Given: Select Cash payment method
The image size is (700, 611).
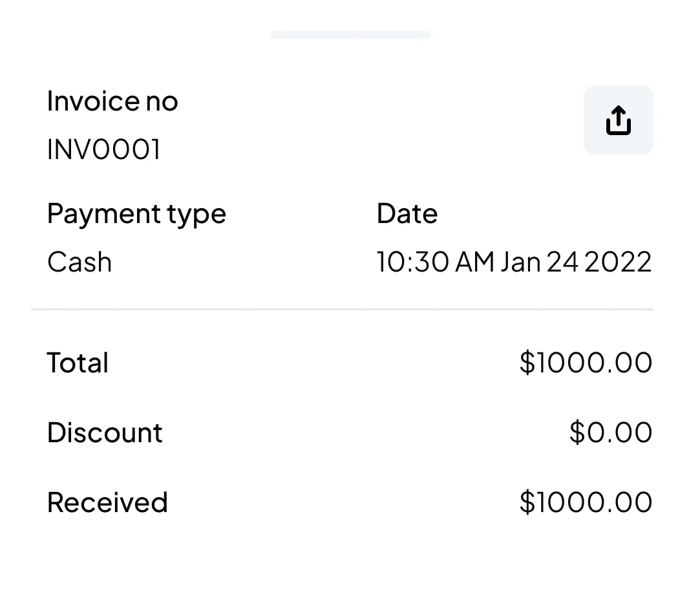Looking at the screenshot, I should [x=79, y=262].
